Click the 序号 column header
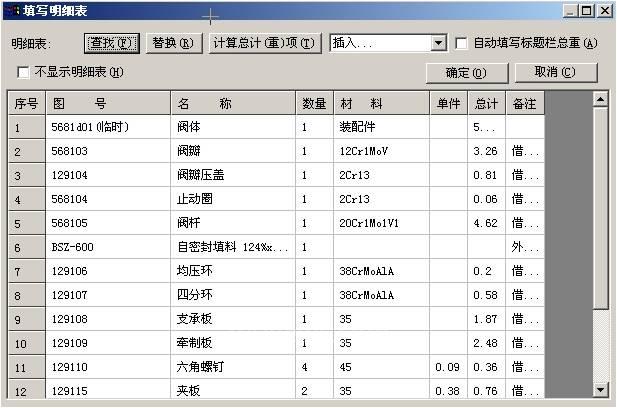The width and height of the screenshot is (617, 408). [26, 104]
